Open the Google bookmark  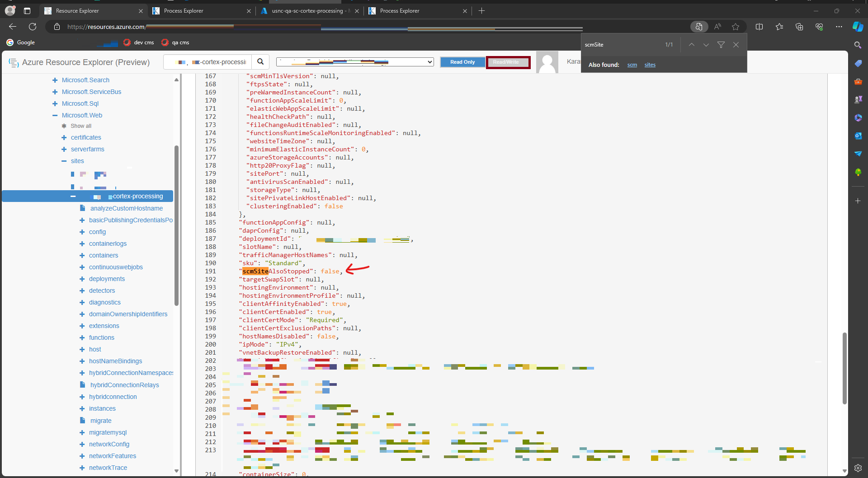[20, 42]
